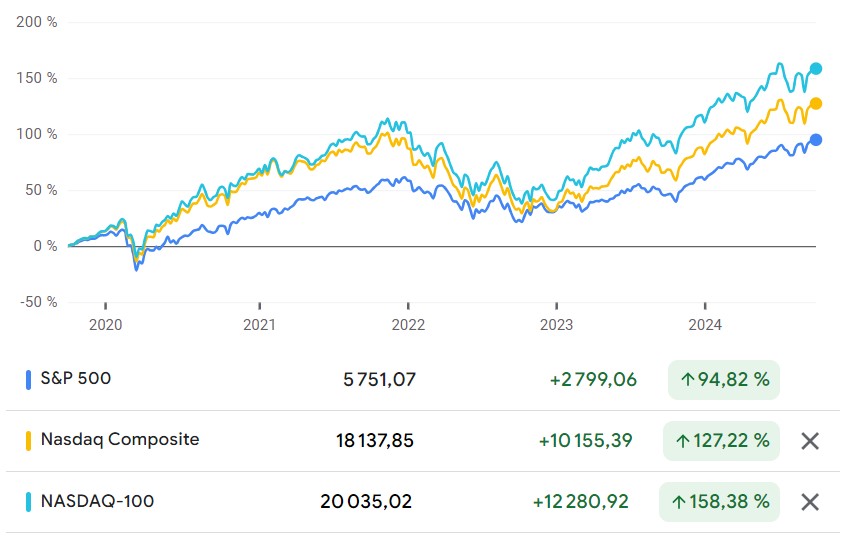The height and width of the screenshot is (541, 868).
Task: Click the cyan NASDAQ-100 endpoint dot on chart
Action: [x=816, y=69]
